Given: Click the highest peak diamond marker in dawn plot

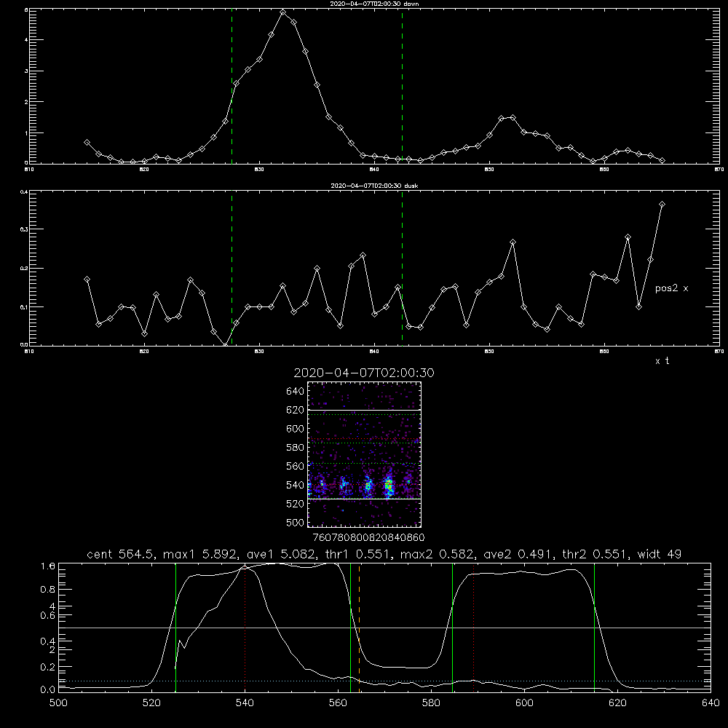Looking at the screenshot, I should pos(282,12).
